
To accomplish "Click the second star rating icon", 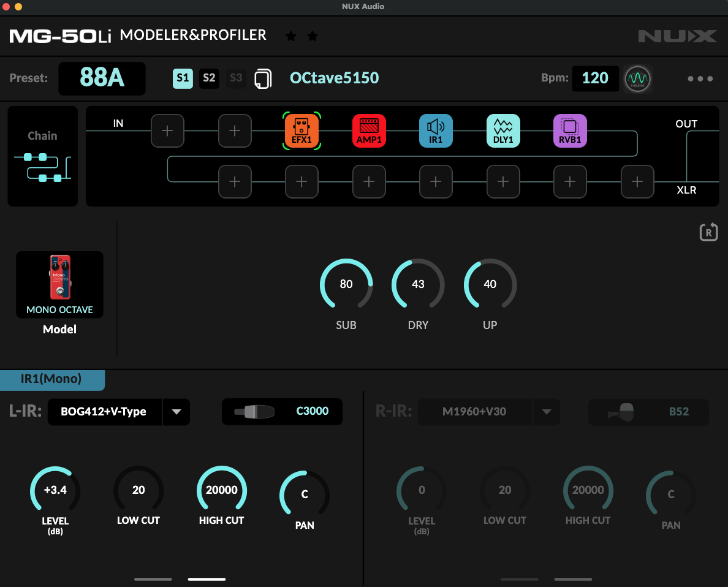I will 313,36.
